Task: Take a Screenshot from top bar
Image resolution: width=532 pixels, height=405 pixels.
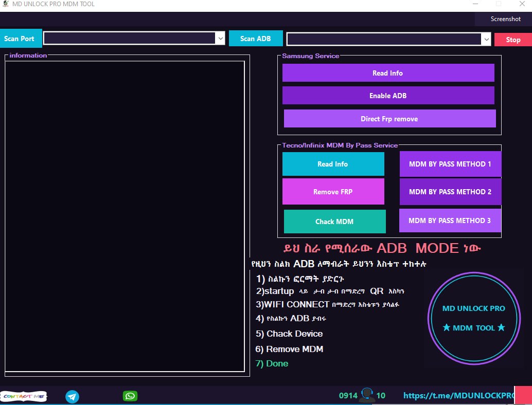Action: pos(505,19)
